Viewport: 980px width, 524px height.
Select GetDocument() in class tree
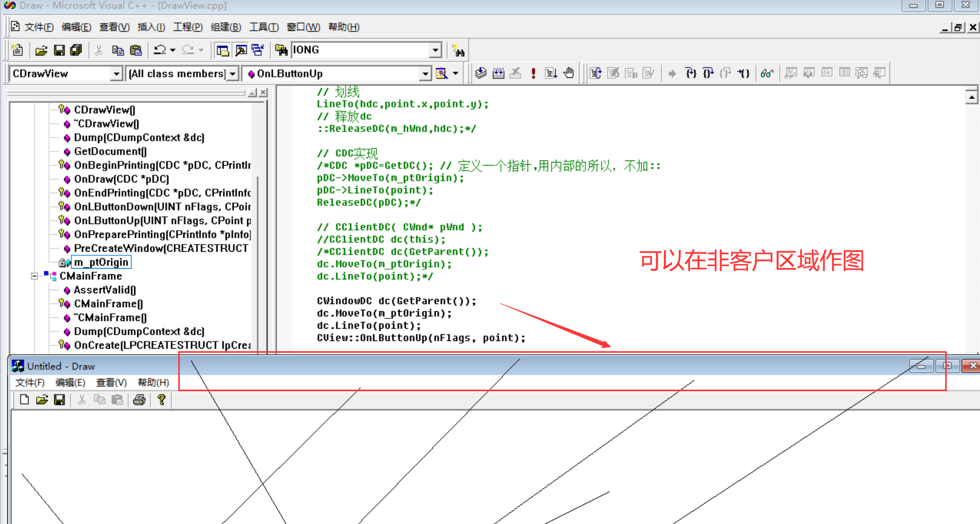tap(110, 151)
